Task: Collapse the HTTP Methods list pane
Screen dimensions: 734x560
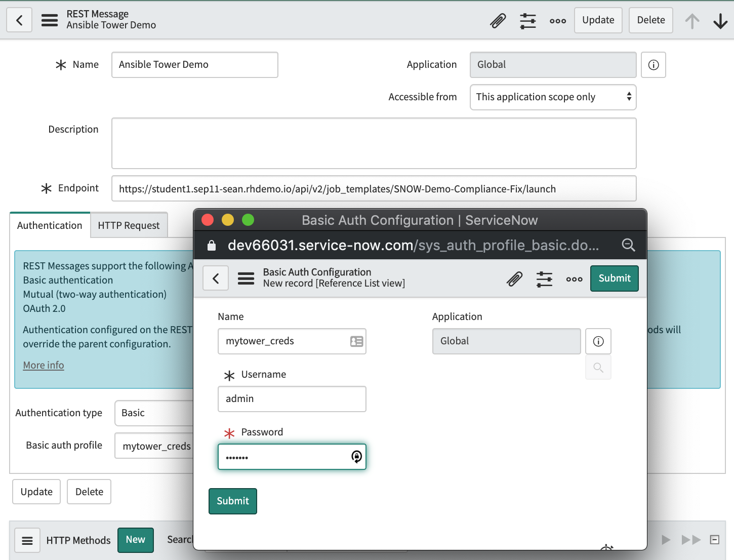Action: point(715,540)
